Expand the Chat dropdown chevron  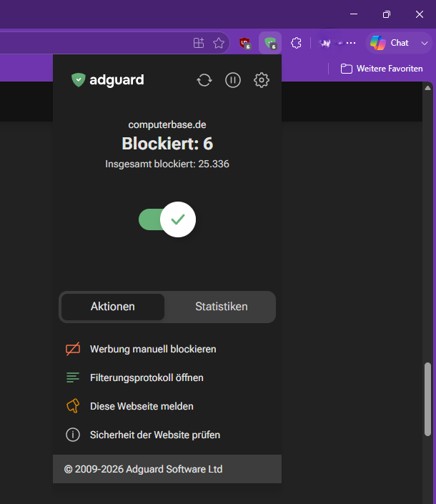[425, 43]
